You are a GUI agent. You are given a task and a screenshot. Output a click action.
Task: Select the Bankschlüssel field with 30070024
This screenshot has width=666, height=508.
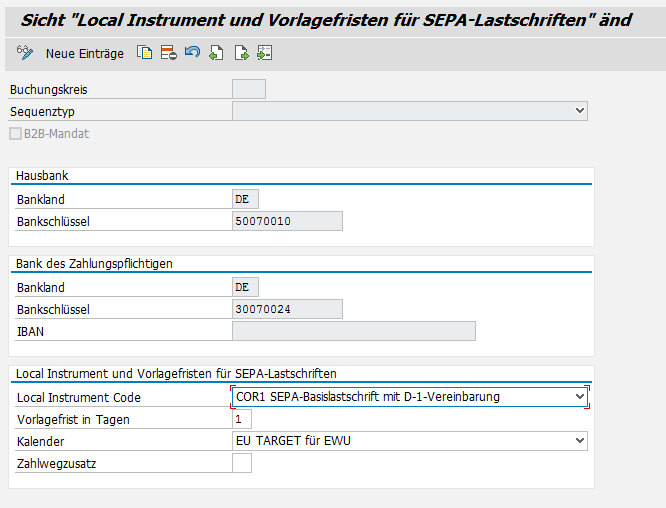tap(287, 309)
